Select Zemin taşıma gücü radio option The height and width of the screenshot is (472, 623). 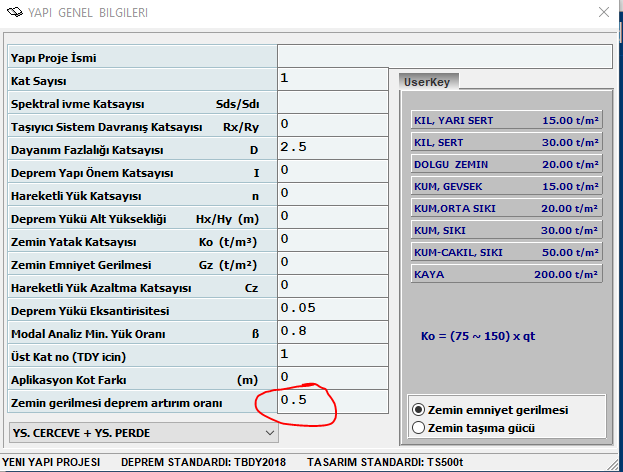(x=419, y=428)
